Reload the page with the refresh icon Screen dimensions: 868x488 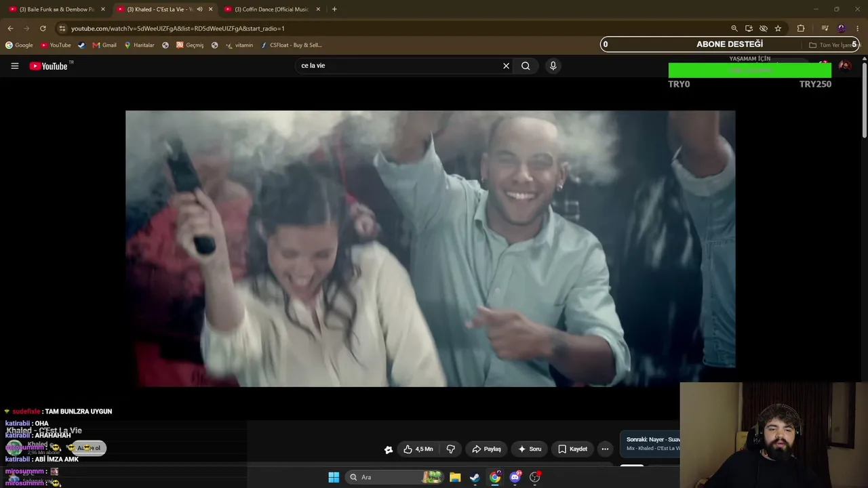[x=43, y=28]
